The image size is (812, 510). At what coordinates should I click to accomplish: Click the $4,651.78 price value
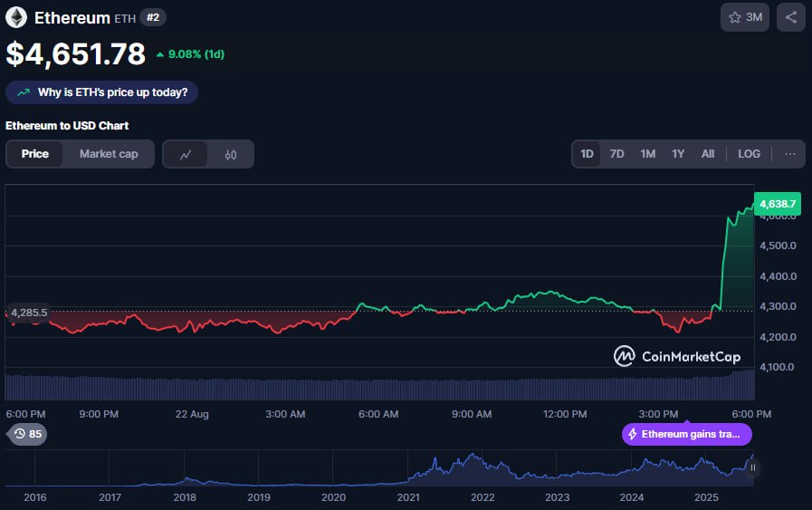click(76, 54)
